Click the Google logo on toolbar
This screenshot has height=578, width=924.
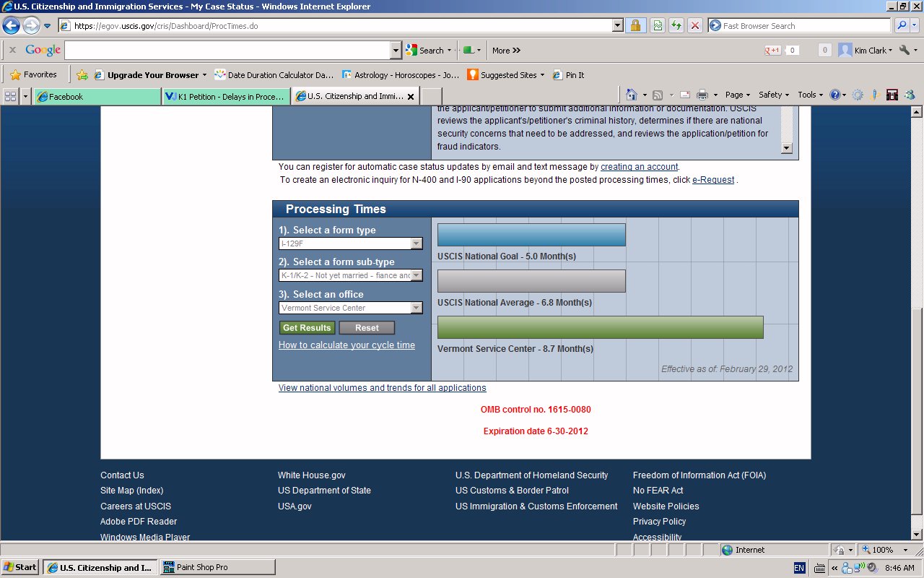(43, 51)
